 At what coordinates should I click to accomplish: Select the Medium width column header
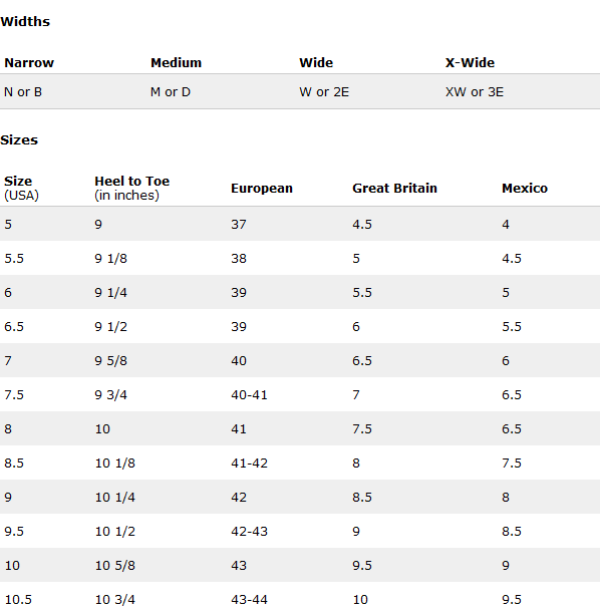[x=176, y=63]
